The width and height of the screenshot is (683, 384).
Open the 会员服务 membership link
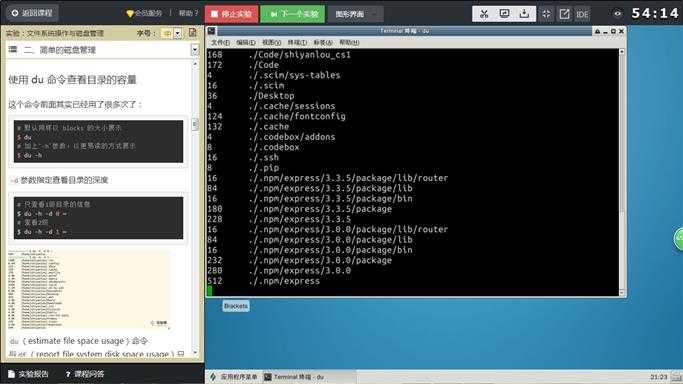pyautogui.click(x=144, y=13)
